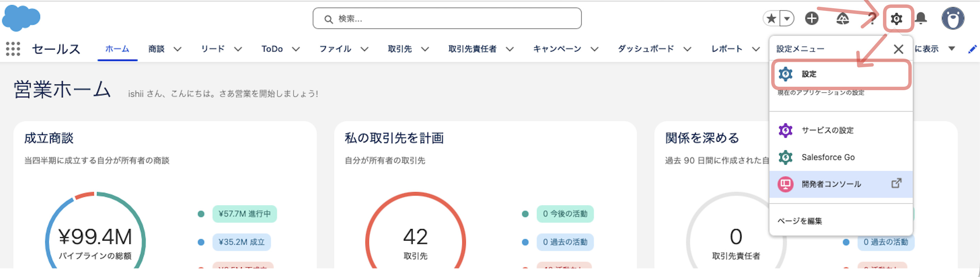
Task: Expand the ファイル tab chevron
Action: 364,49
